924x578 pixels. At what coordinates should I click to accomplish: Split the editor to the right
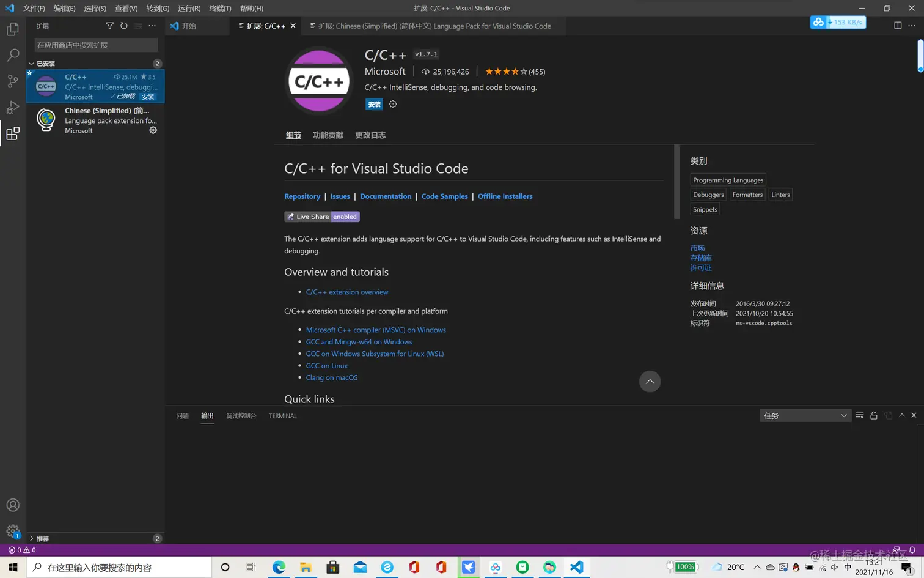tap(898, 25)
